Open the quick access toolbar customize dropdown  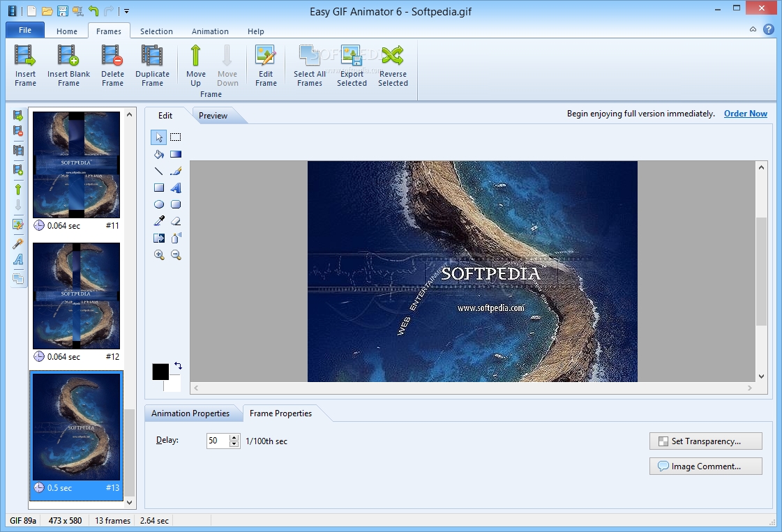click(x=126, y=11)
